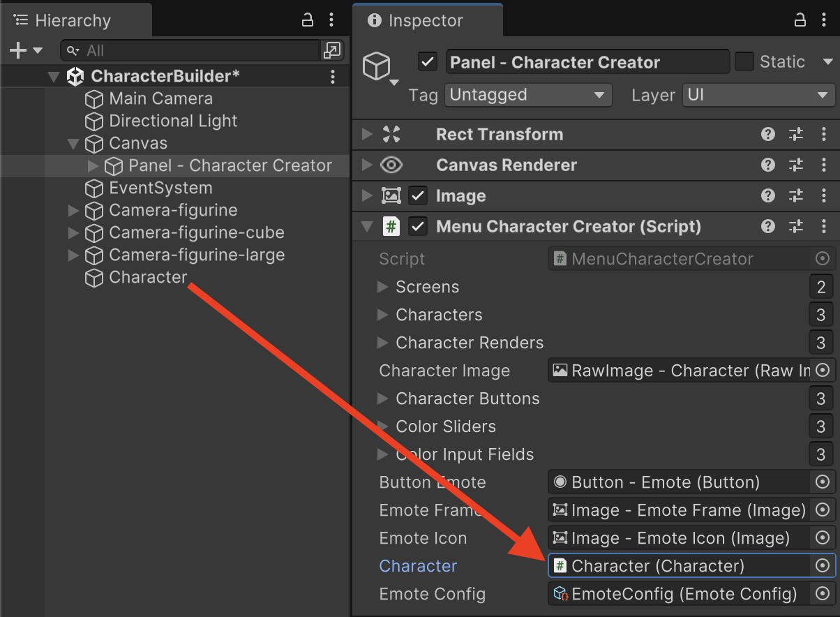Click the Hierarchy panel lock icon
Viewport: 840px width, 617px height.
coord(307,20)
